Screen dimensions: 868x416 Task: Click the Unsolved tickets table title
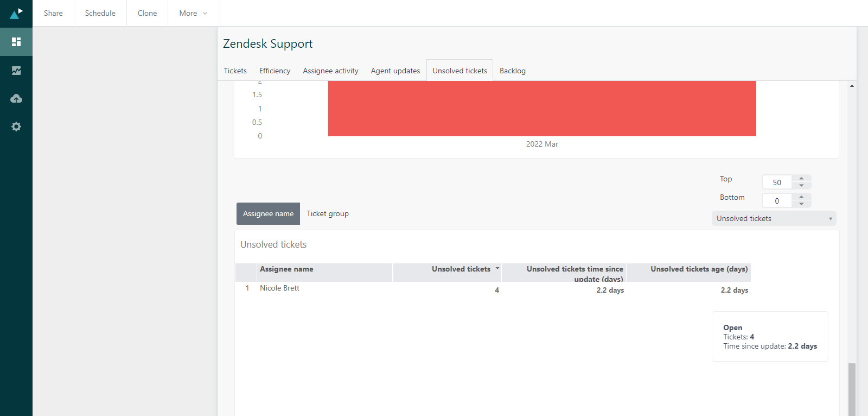[x=273, y=244]
